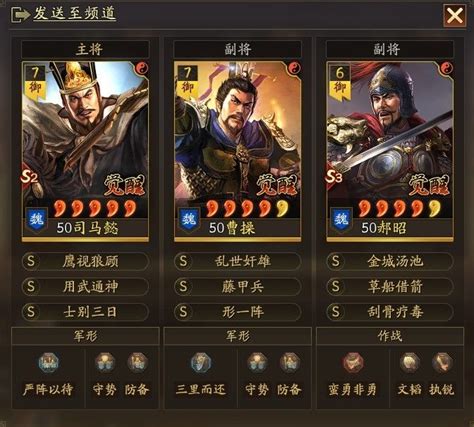
Task: Close the team panel with X
Action: tap(454, 15)
